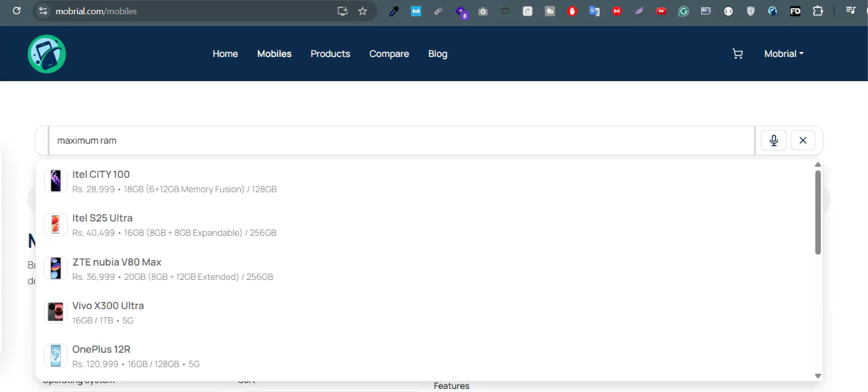Click the results list scroll down arrow

[x=818, y=376]
